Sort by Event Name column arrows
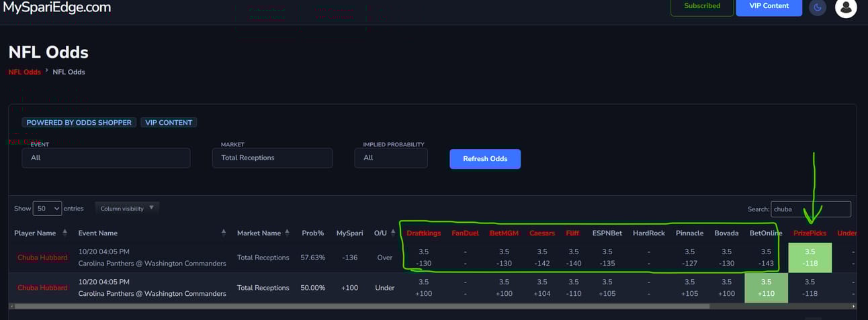The width and height of the screenshot is (868, 320). click(x=224, y=233)
